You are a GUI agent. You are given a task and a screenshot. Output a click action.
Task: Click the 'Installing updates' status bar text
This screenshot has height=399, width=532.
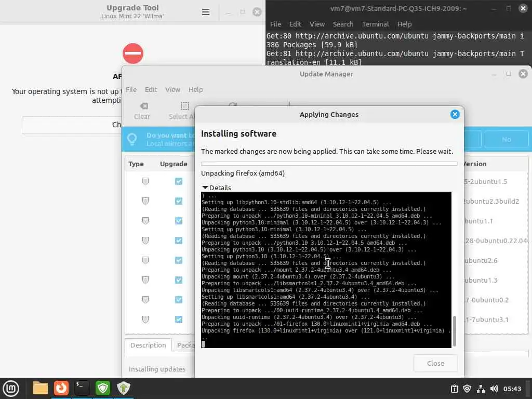coord(157,369)
